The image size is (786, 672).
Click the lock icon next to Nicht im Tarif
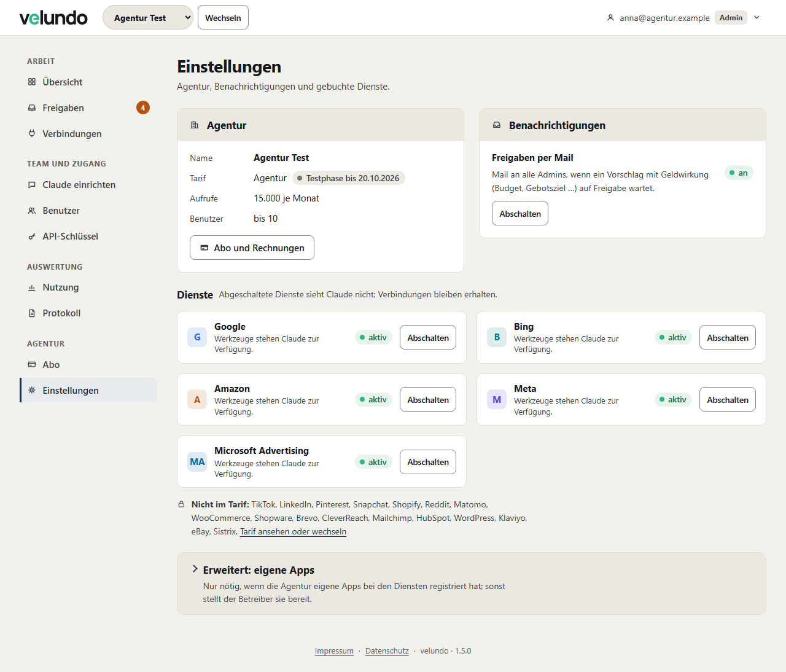click(182, 504)
